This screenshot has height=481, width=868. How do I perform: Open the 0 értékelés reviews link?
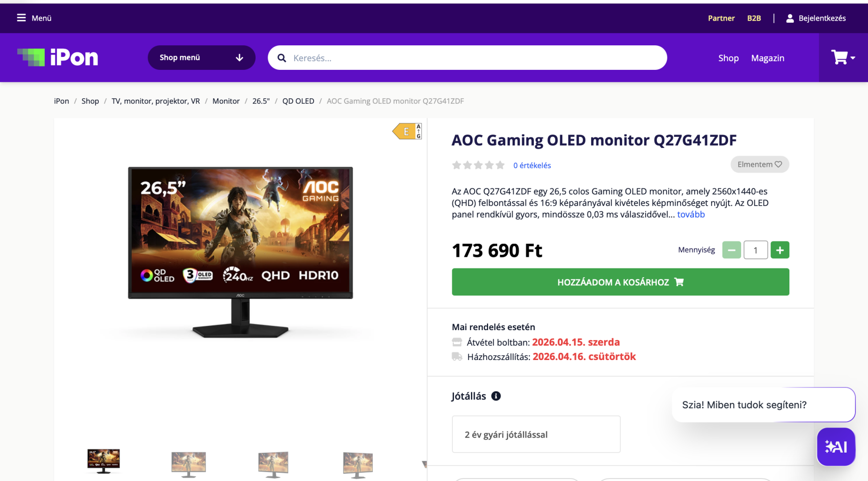[x=532, y=165]
